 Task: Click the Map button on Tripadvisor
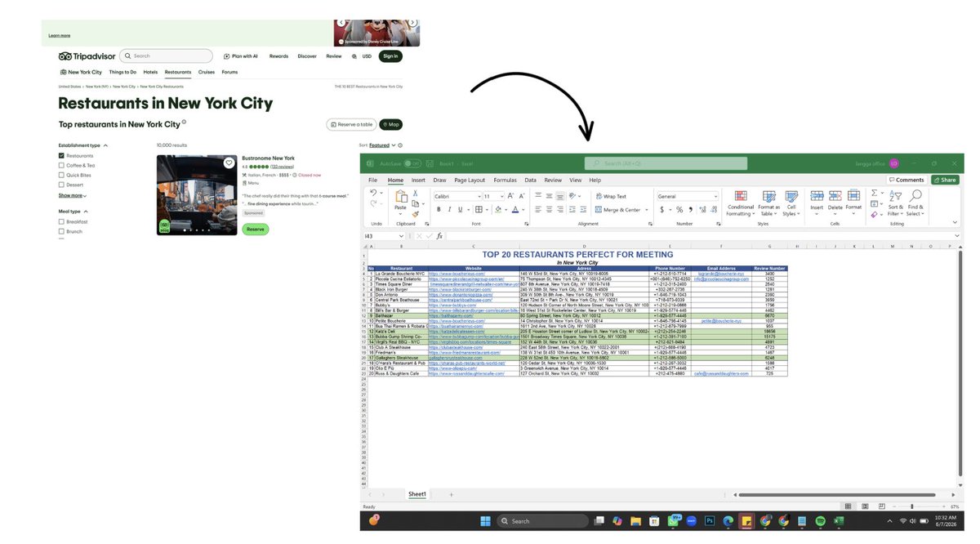tap(391, 125)
